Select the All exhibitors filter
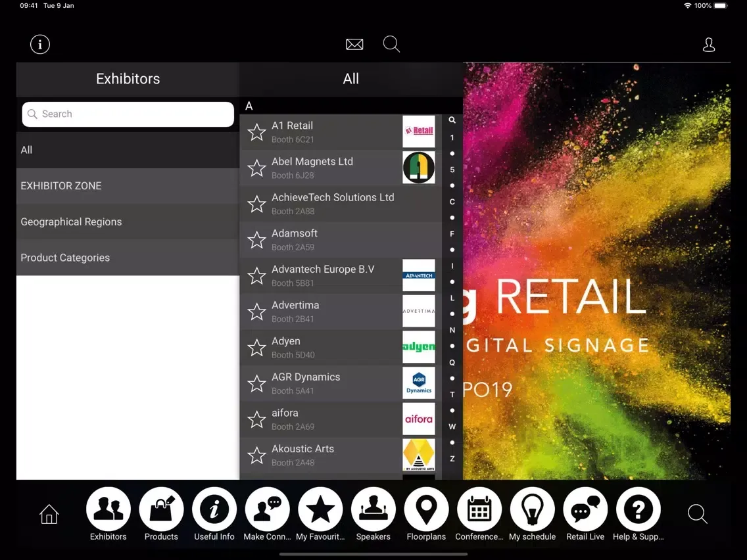747x560 pixels. (x=128, y=150)
